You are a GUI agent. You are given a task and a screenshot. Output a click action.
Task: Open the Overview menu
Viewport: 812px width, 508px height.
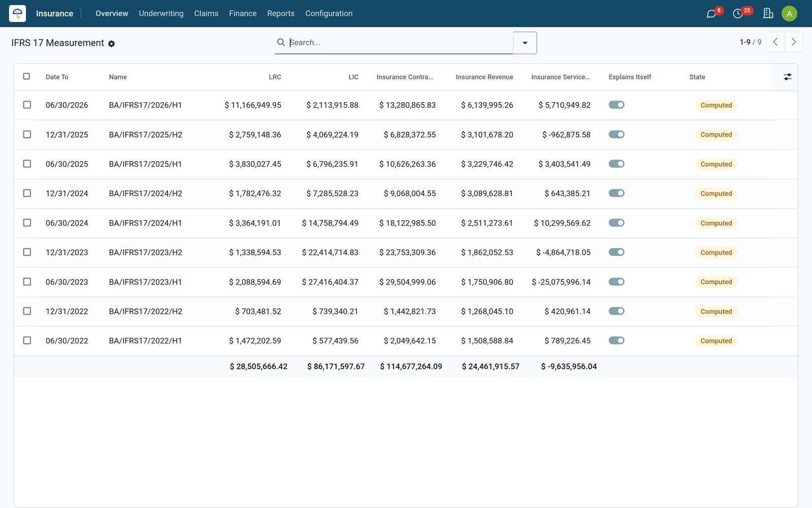pyautogui.click(x=112, y=14)
